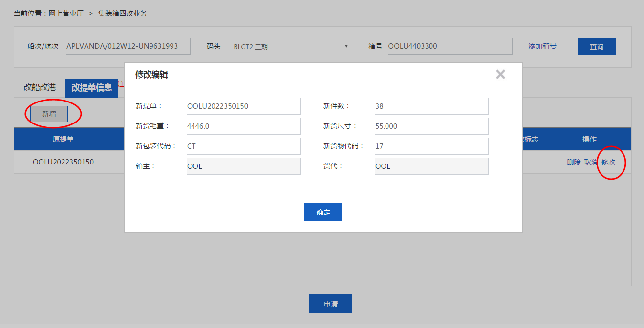This screenshot has height=328, width=644.
Task: Click the 新包装代码 input field
Action: pos(243,146)
